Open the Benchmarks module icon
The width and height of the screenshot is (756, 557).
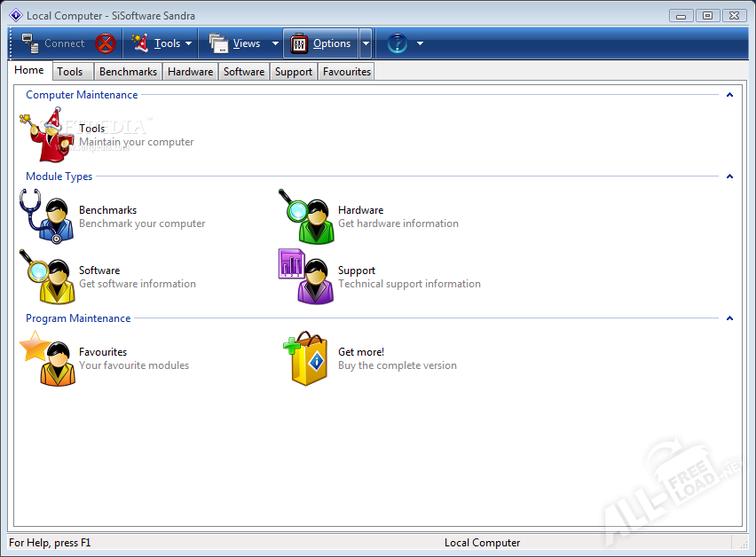(x=45, y=216)
